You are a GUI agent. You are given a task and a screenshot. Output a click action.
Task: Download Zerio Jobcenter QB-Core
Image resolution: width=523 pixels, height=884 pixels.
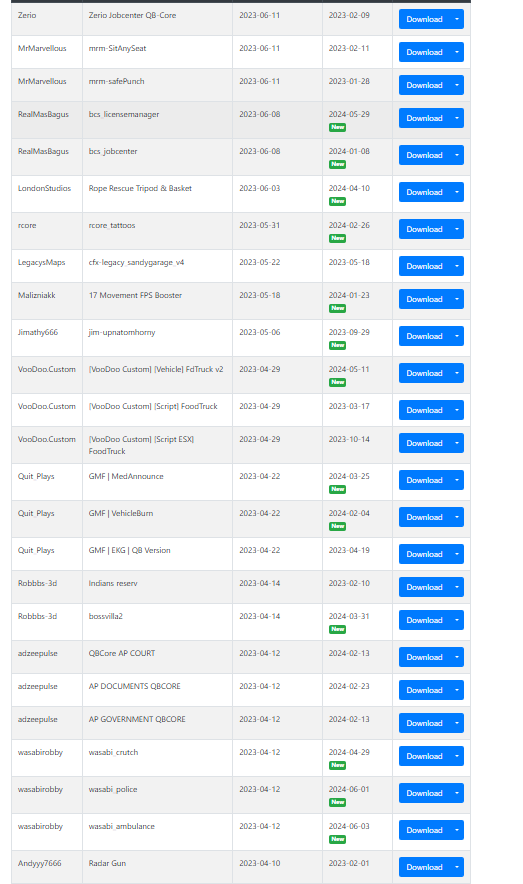point(424,19)
